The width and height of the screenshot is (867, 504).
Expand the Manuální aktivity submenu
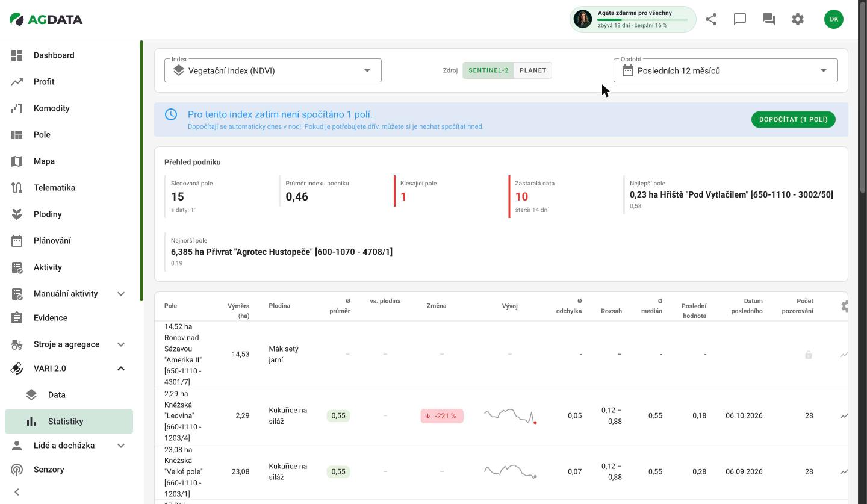(x=121, y=294)
